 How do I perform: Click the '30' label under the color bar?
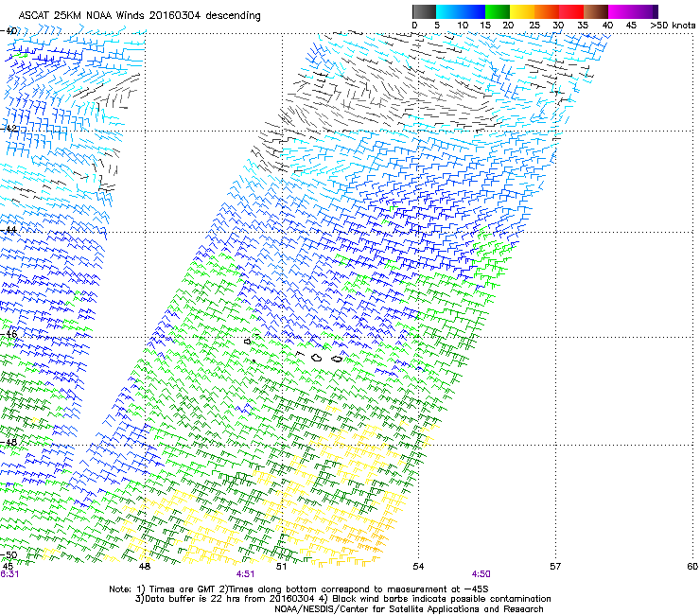(558, 26)
